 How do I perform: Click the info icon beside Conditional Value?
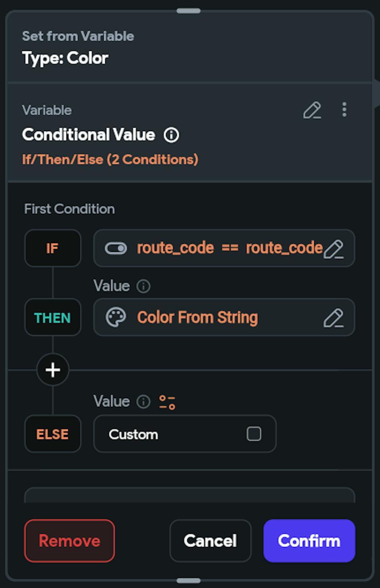click(x=171, y=135)
